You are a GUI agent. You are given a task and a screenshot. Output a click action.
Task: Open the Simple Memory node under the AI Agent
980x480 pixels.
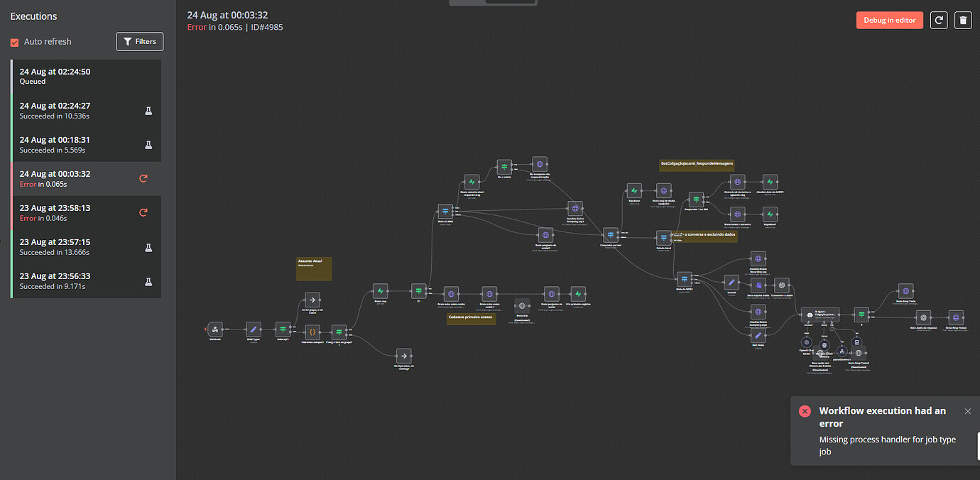pos(824,344)
